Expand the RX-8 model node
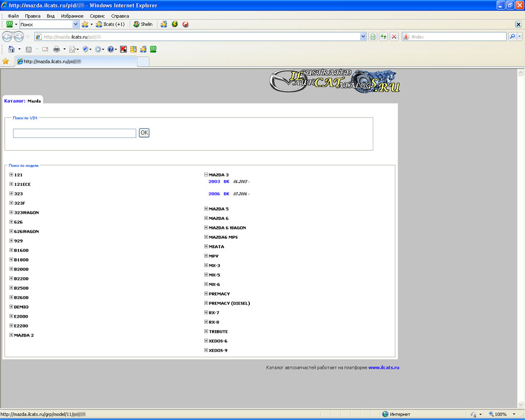The image size is (525, 420). pyautogui.click(x=206, y=322)
